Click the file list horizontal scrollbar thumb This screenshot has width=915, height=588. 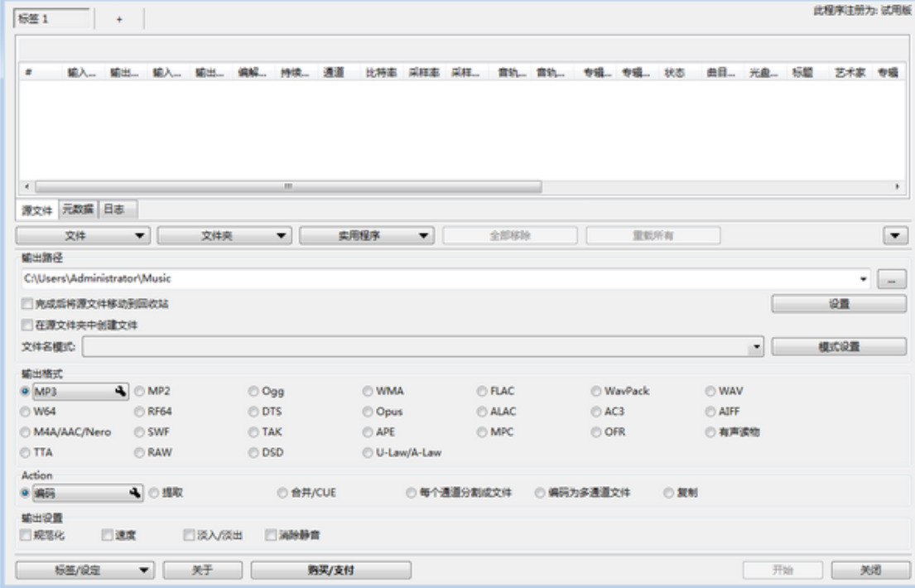click(x=288, y=187)
